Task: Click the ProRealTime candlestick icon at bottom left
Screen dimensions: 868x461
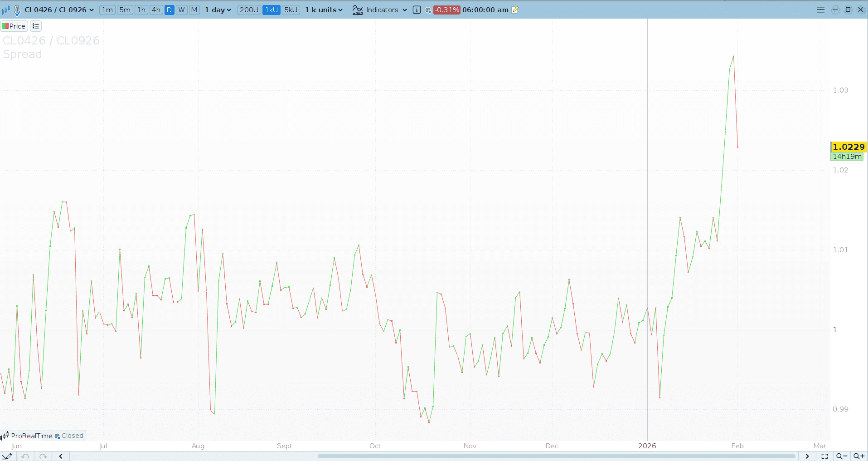Action: [x=5, y=436]
